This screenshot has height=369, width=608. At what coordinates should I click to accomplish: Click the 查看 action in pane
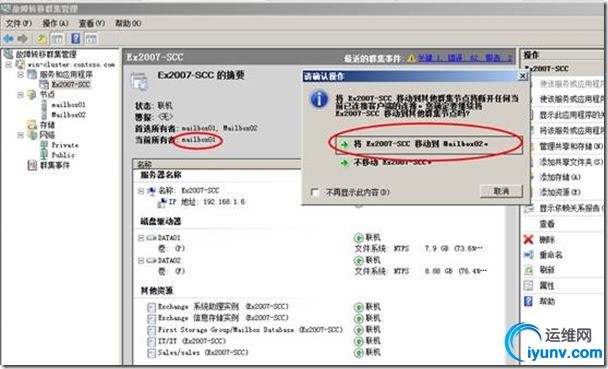point(547,224)
